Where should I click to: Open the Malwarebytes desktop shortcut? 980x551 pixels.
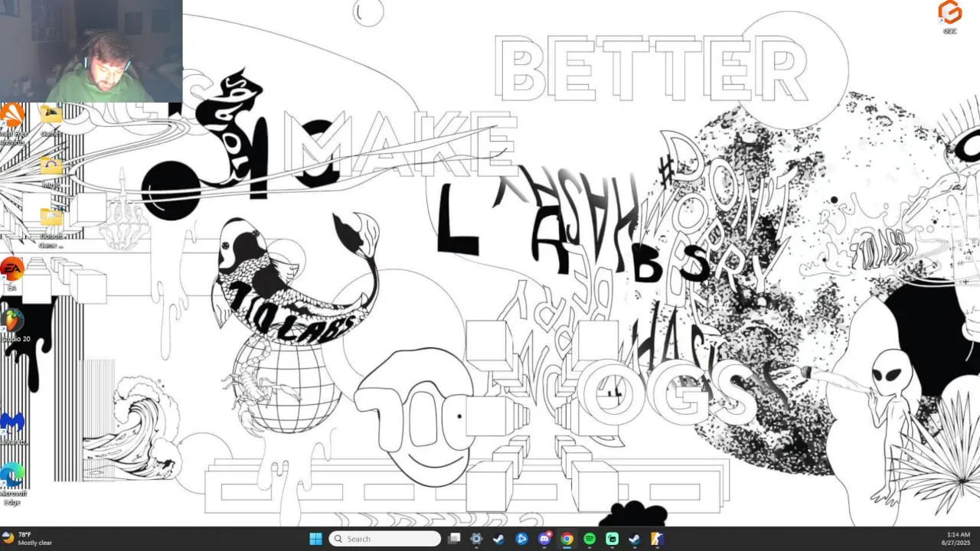tap(13, 428)
